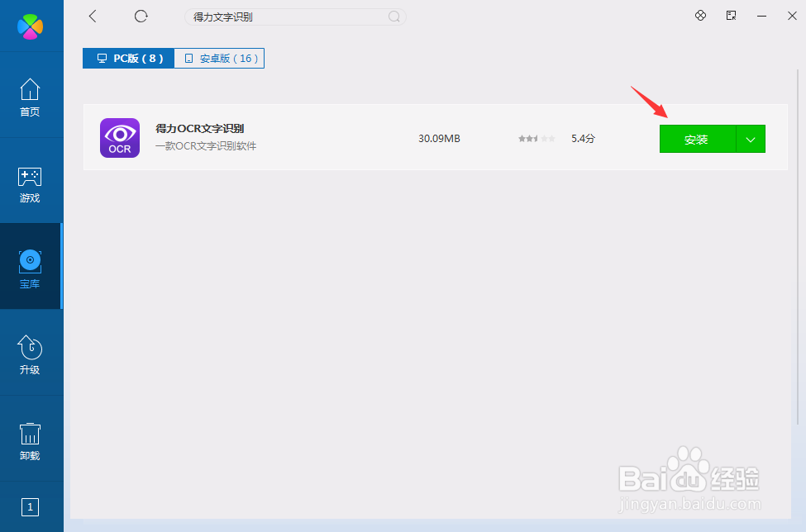
Task: Click the vertical scrollbar on the right
Action: click(x=799, y=246)
